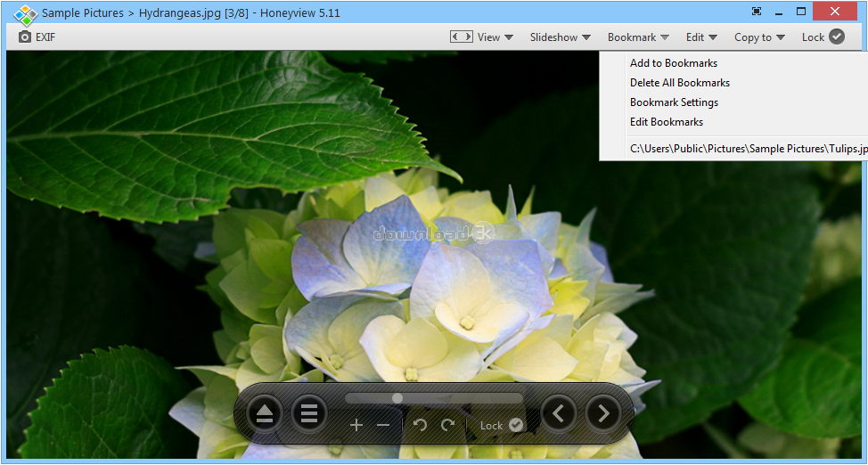
Task: Open bookmarked Tulips.jpg path
Action: [x=749, y=149]
